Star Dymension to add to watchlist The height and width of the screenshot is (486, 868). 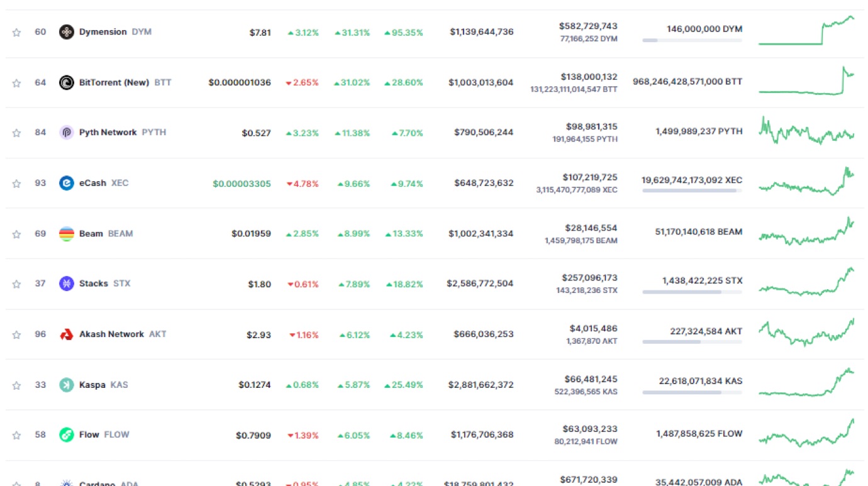17,33
